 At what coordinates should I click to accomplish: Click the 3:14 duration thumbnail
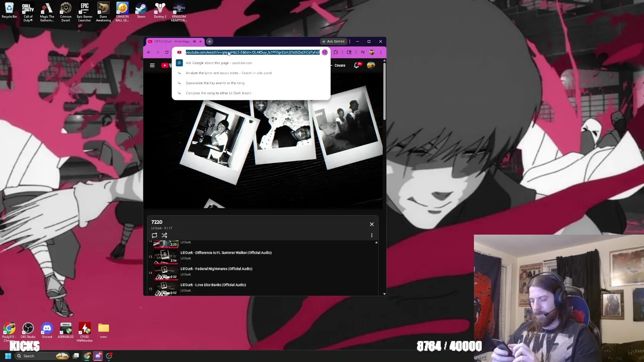[x=166, y=256]
